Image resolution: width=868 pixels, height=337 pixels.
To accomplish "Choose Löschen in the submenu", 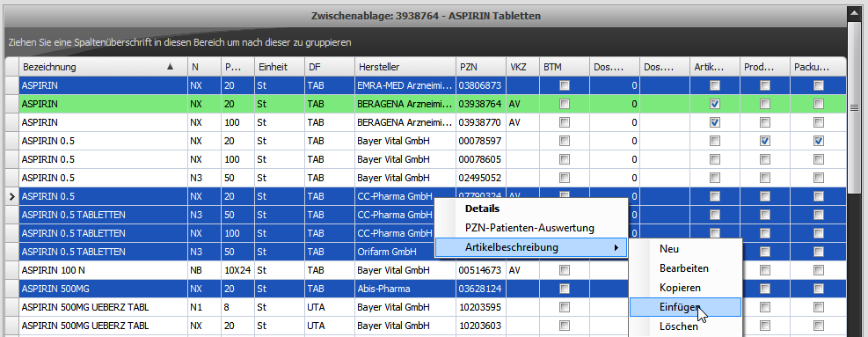I will tap(685, 326).
